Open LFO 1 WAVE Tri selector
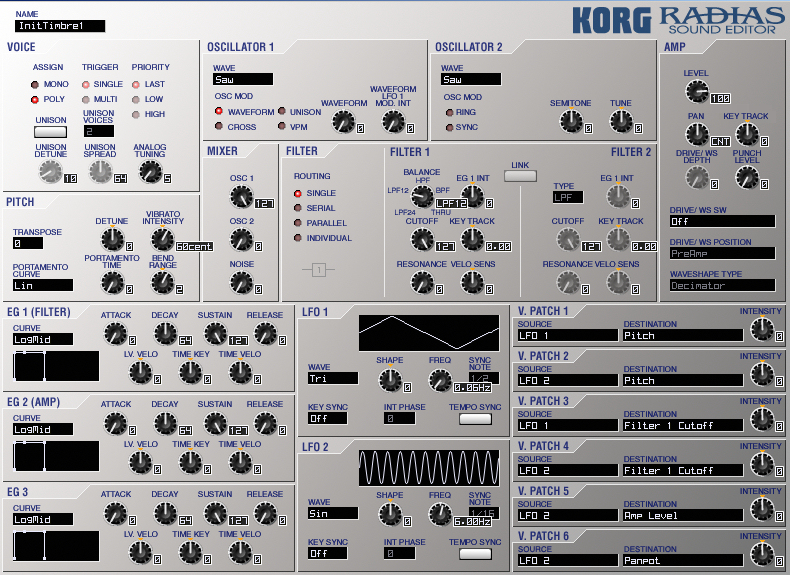 pyautogui.click(x=333, y=378)
